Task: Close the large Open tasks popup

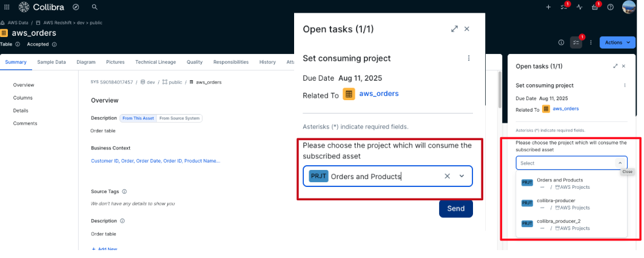Action: pyautogui.click(x=466, y=29)
